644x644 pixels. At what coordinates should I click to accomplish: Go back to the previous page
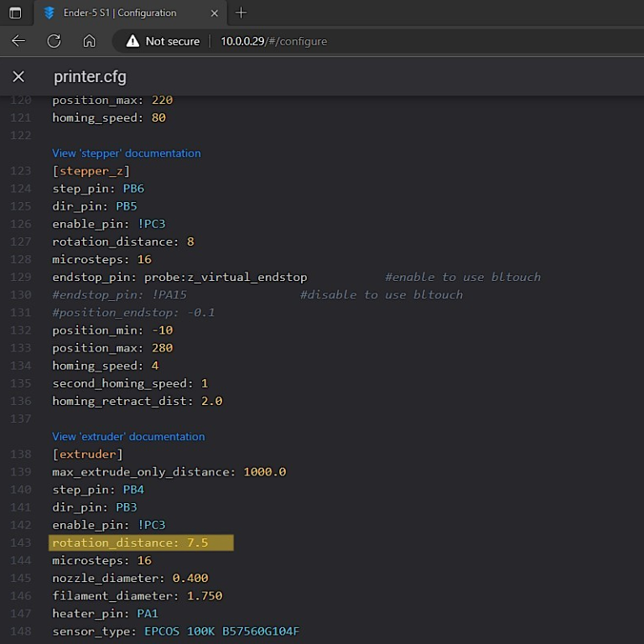tap(18, 41)
